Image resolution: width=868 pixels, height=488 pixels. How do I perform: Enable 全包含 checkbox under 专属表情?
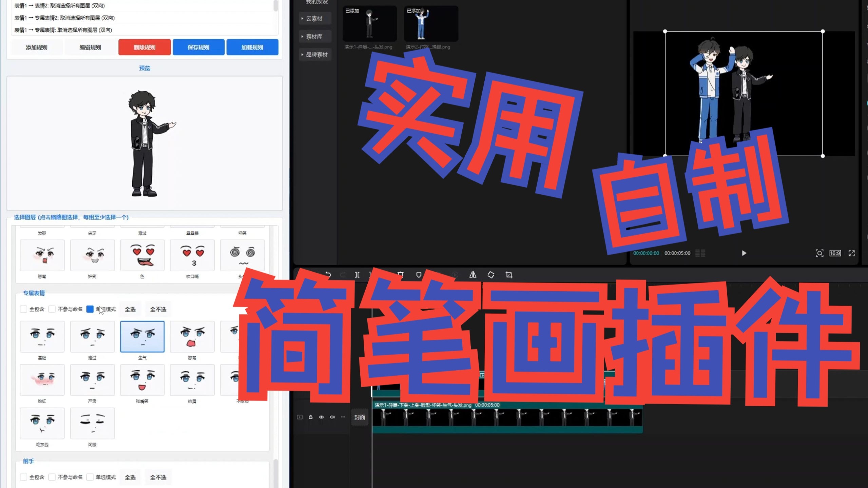[24, 309]
